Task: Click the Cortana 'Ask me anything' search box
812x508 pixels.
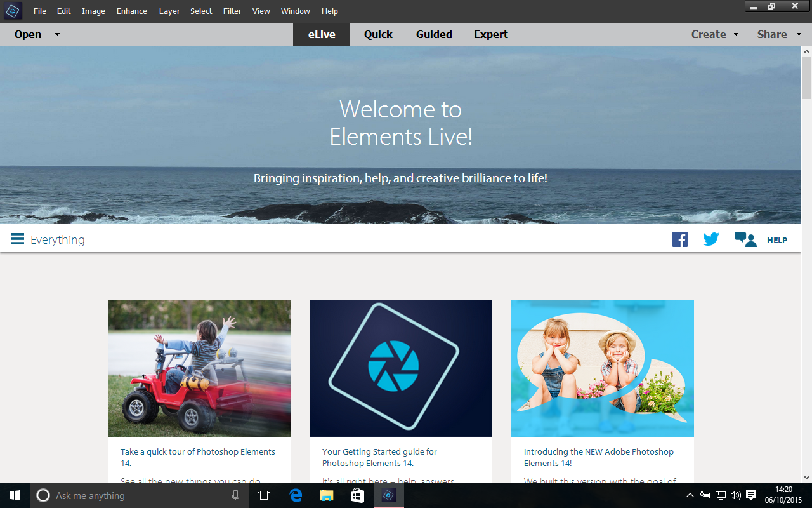Action: [x=140, y=495]
